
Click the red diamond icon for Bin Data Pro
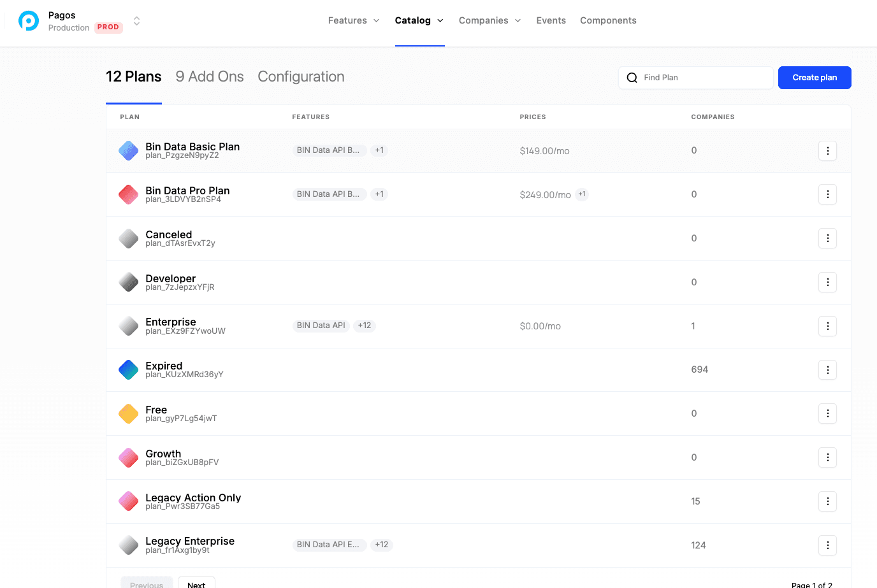129,194
